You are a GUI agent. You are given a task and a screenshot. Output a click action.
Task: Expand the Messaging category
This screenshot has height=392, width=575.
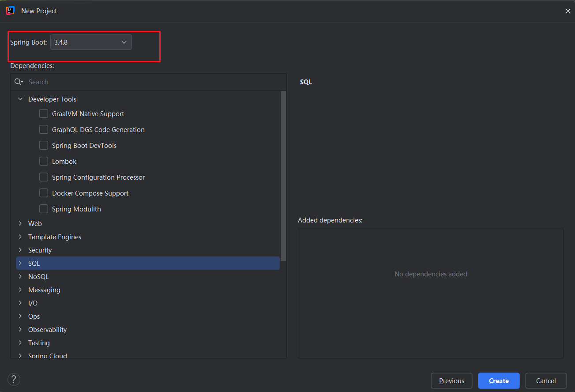[20, 290]
